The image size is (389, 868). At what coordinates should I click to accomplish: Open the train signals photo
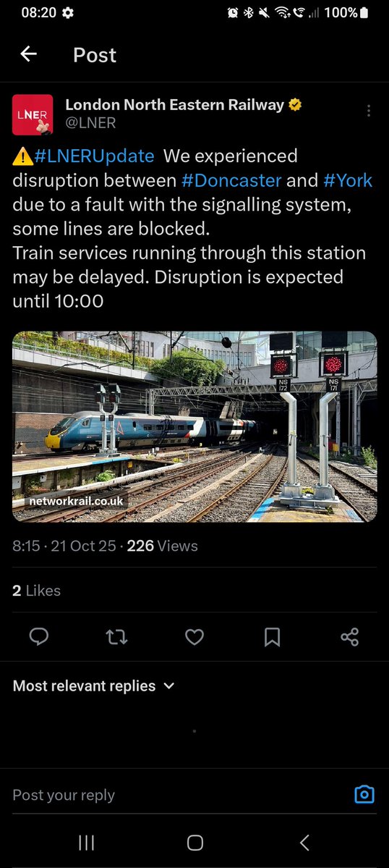[194, 426]
